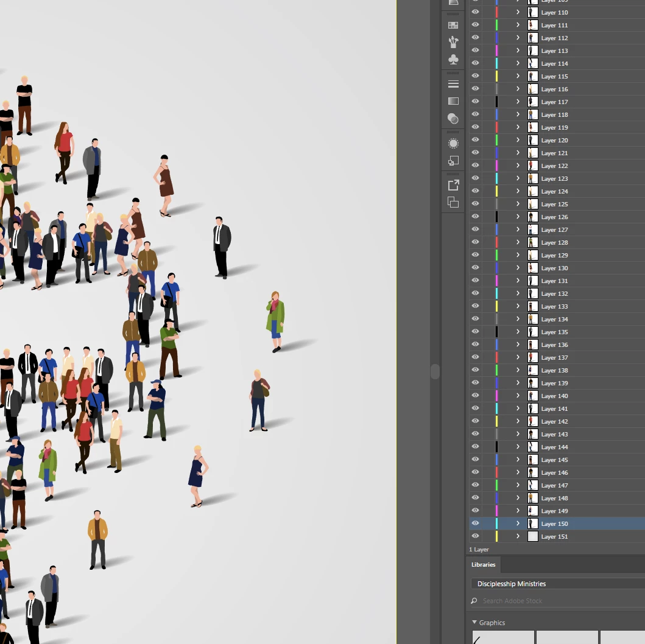Image resolution: width=645 pixels, height=644 pixels.
Task: Open the Graphic Styles panel icon
Action: click(453, 161)
